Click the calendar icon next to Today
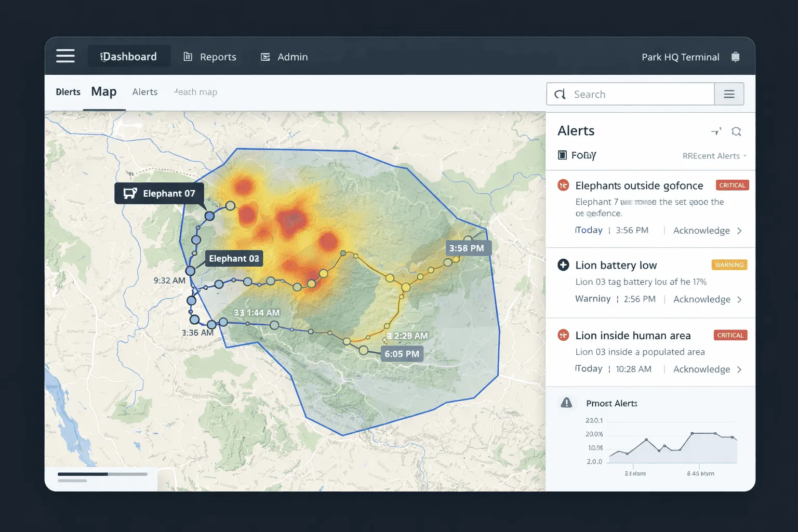 (x=564, y=155)
